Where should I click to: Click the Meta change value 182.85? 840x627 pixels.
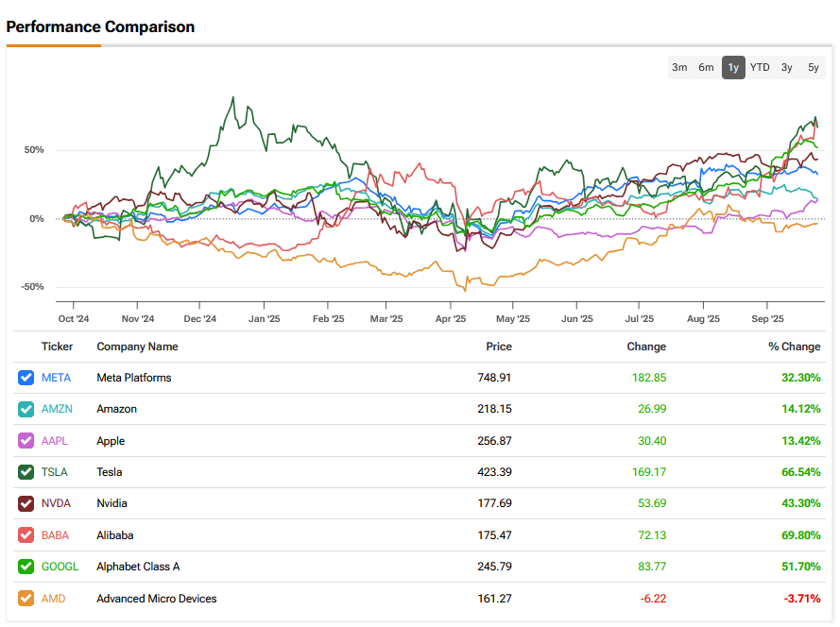pos(649,378)
